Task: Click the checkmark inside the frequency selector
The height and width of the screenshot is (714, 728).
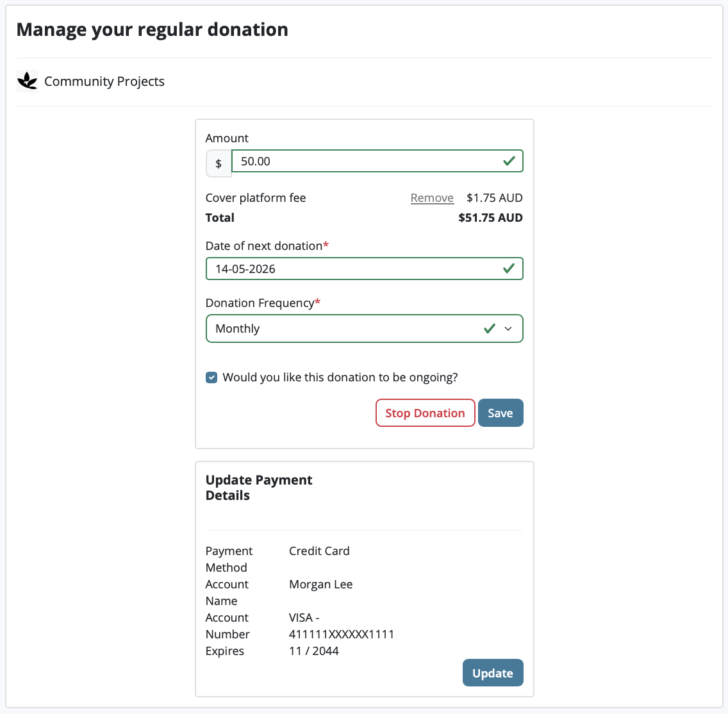Action: (489, 328)
